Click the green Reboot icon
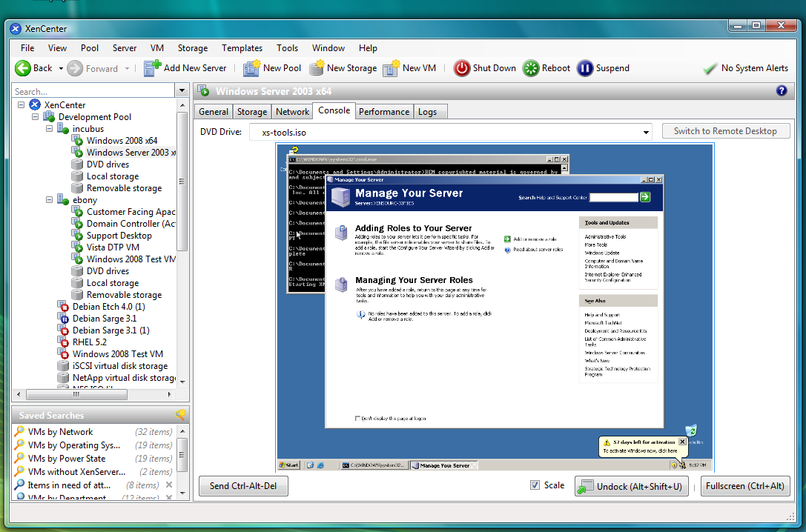The height and width of the screenshot is (532, 806). [x=531, y=68]
